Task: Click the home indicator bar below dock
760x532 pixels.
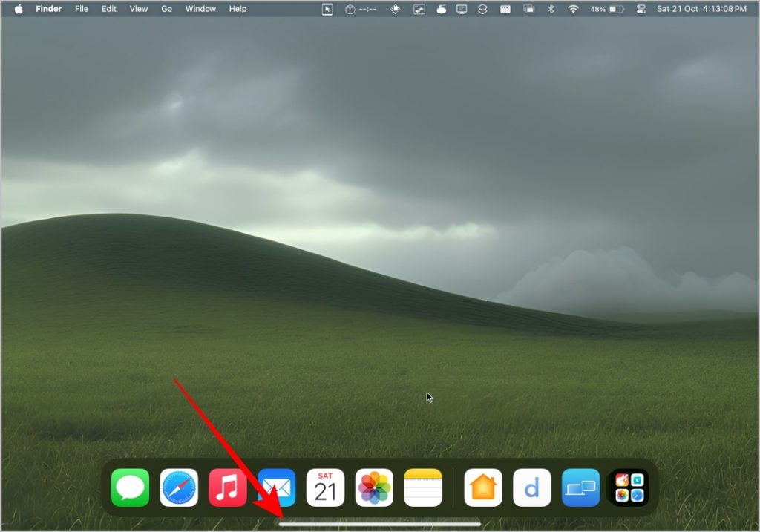Action: point(380,523)
